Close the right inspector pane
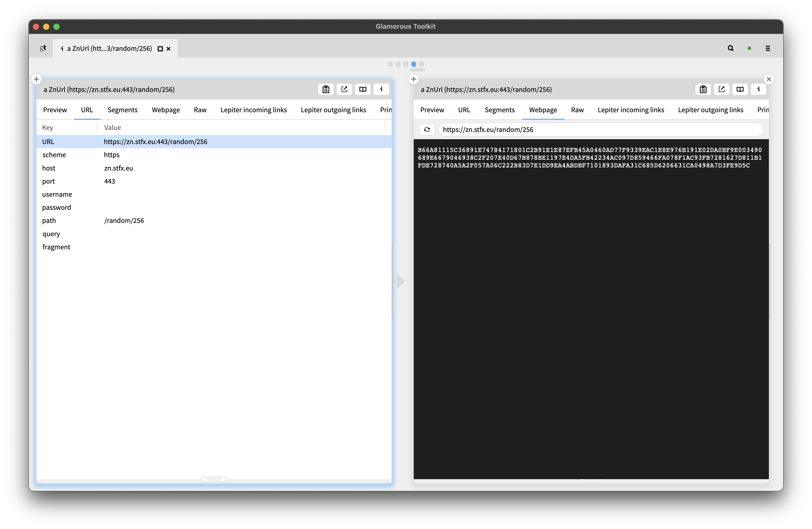Image resolution: width=812 pixels, height=529 pixels. click(x=769, y=79)
